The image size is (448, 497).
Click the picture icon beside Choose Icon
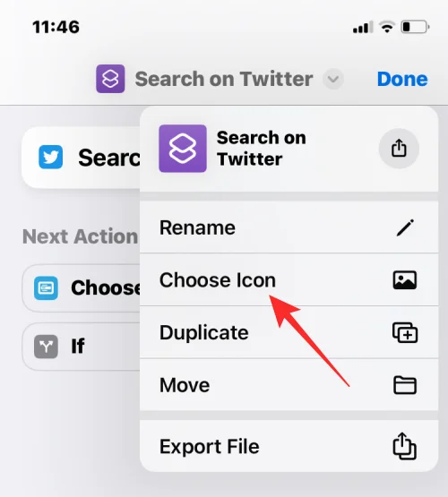click(405, 280)
